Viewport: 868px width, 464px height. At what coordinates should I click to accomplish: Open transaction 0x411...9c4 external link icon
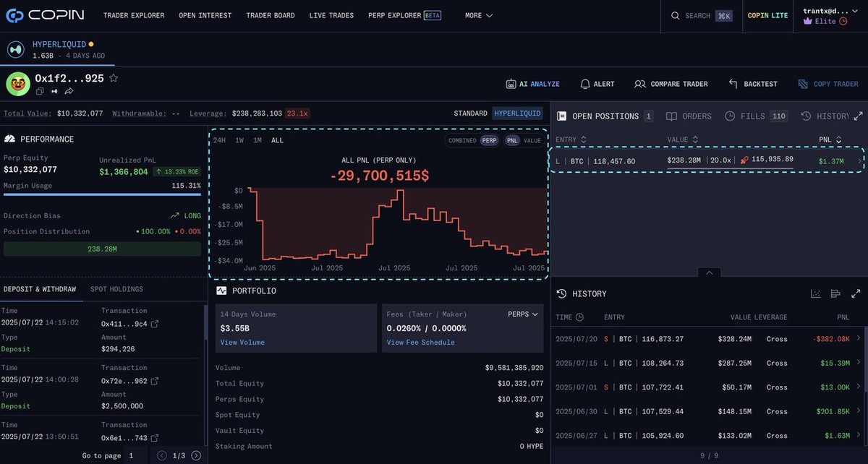point(154,324)
